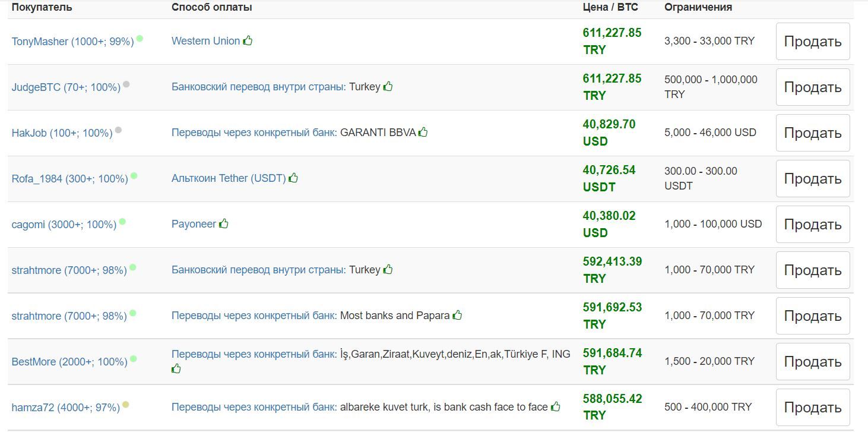Click Продать for the HakJob offer

tap(813, 133)
